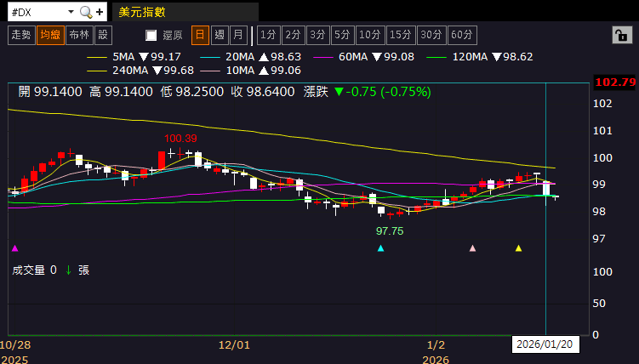Click the 美元指數 title label
This screenshot has height=364, width=639.
[x=142, y=12]
